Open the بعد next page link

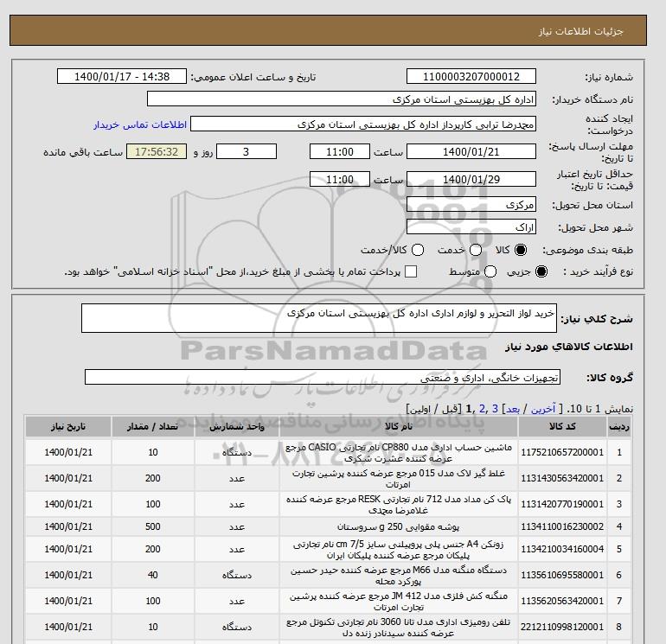pos(513,409)
